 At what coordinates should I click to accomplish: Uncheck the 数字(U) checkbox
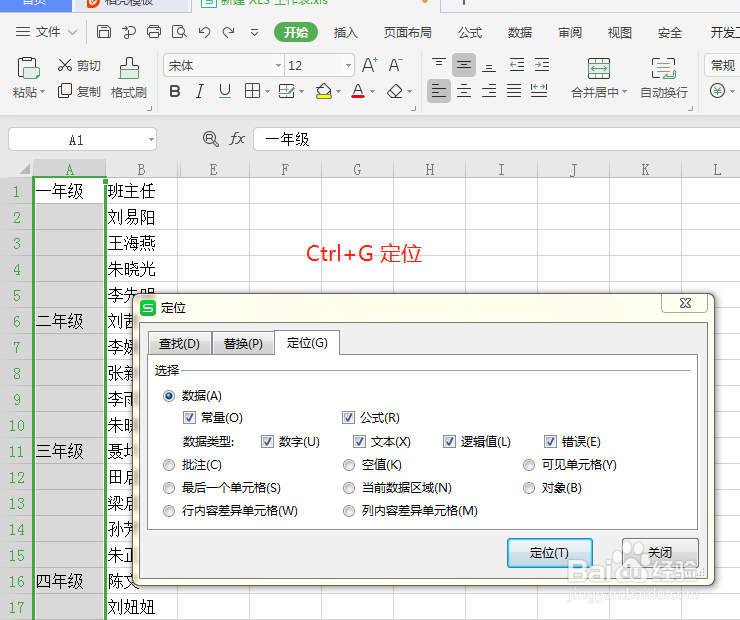267,442
